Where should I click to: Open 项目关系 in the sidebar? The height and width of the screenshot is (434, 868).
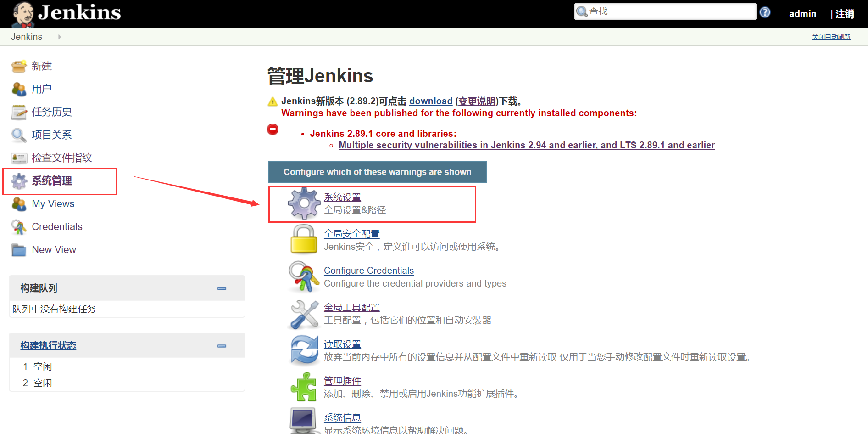click(x=52, y=135)
